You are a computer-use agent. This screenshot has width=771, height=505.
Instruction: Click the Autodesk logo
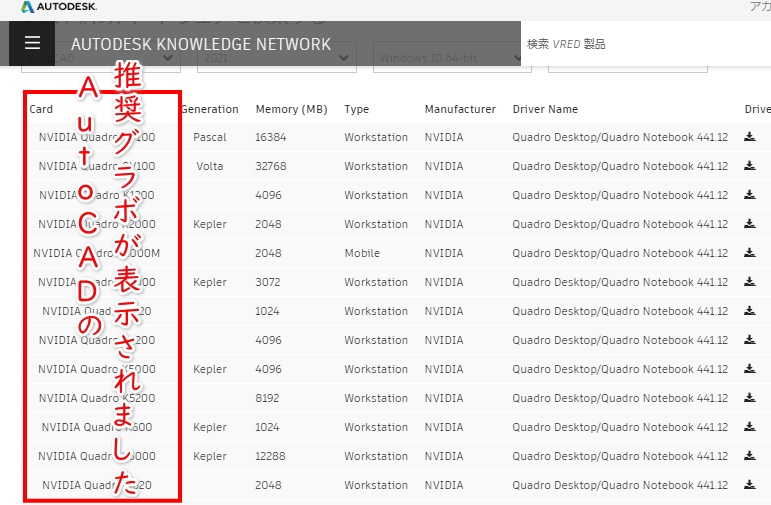coord(59,7)
